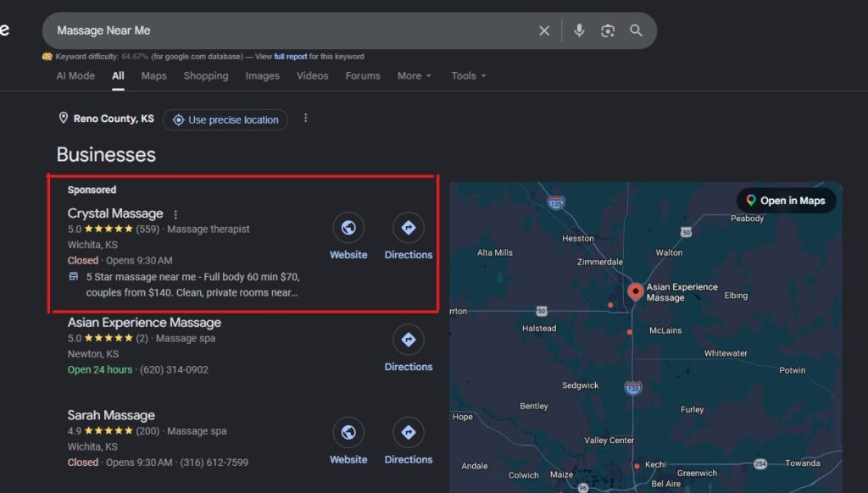Click the Peabody label on map
The height and width of the screenshot is (493, 868).
(x=747, y=219)
